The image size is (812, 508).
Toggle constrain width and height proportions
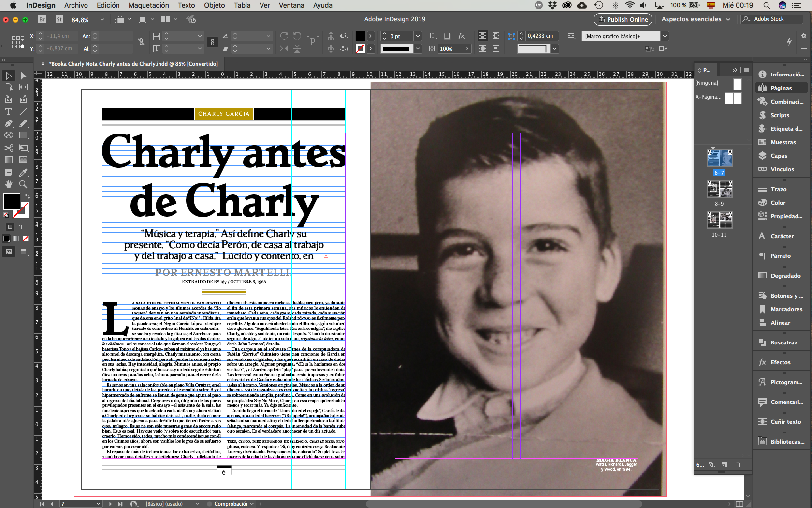[x=141, y=42]
